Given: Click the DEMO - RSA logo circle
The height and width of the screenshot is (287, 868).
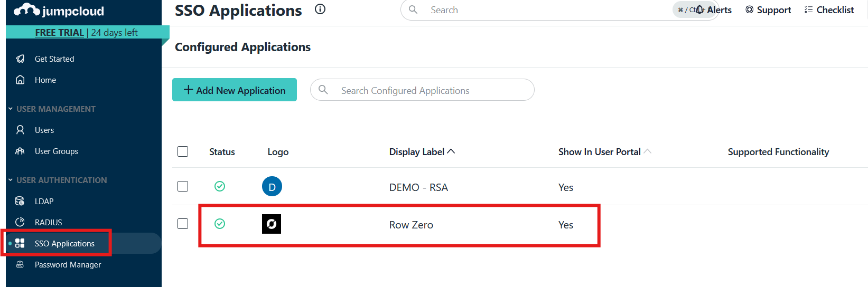Looking at the screenshot, I should click(272, 187).
